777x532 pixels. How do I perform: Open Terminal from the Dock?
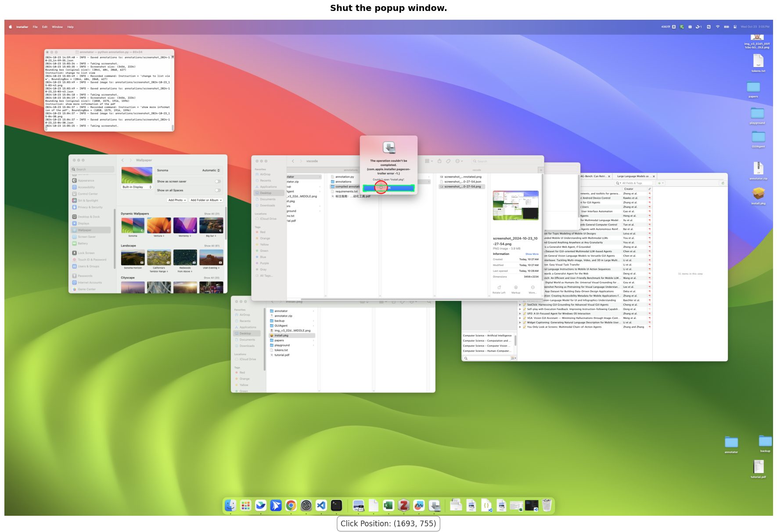pos(337,505)
